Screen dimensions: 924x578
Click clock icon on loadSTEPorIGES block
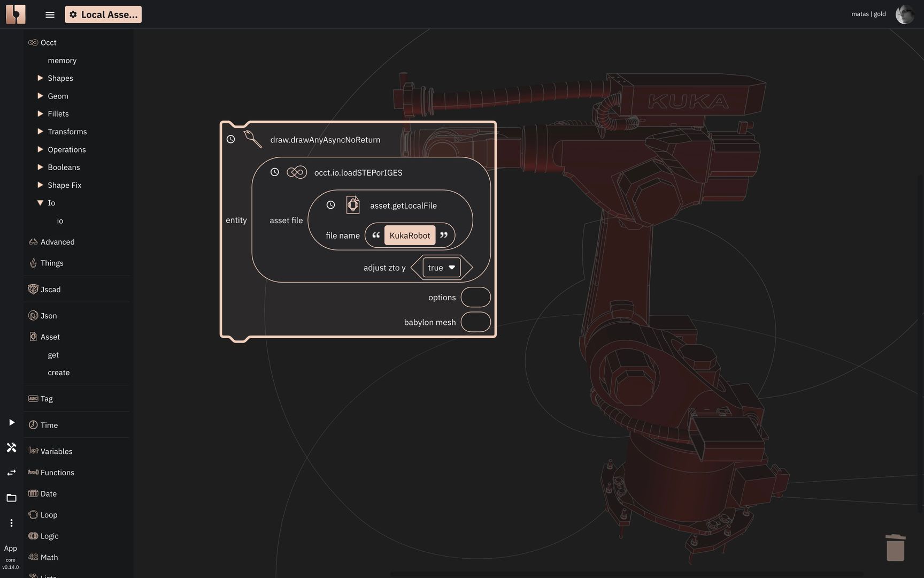(274, 172)
